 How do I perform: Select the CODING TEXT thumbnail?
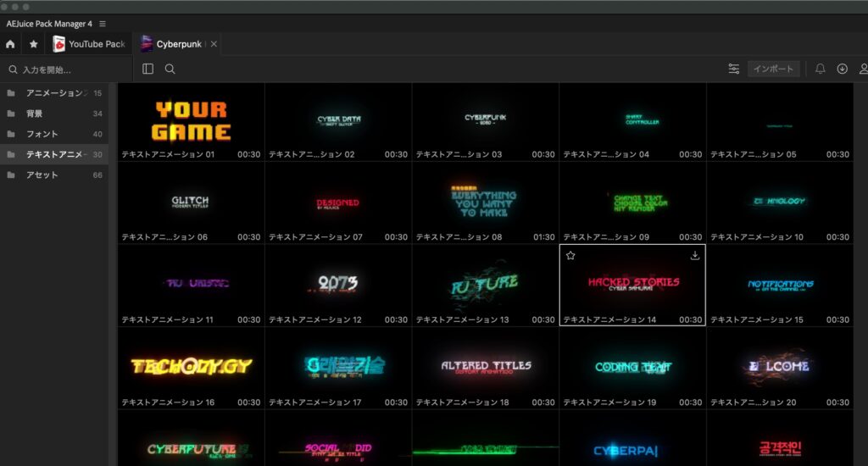(632, 368)
